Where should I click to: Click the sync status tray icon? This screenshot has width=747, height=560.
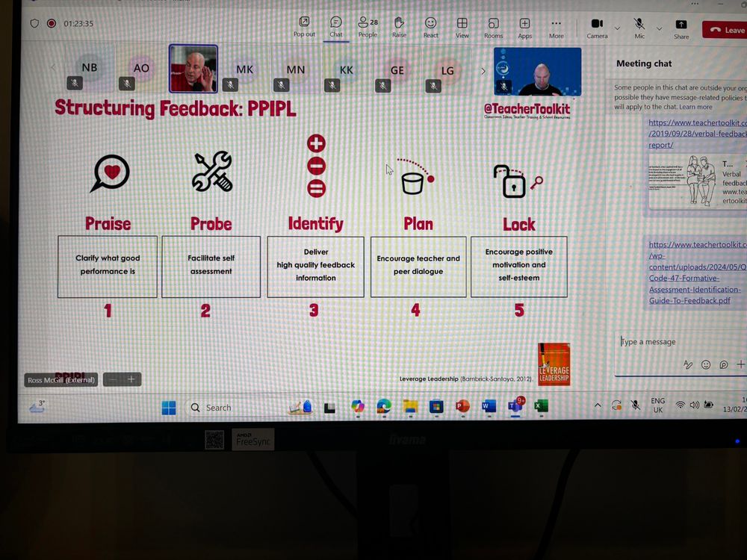616,405
